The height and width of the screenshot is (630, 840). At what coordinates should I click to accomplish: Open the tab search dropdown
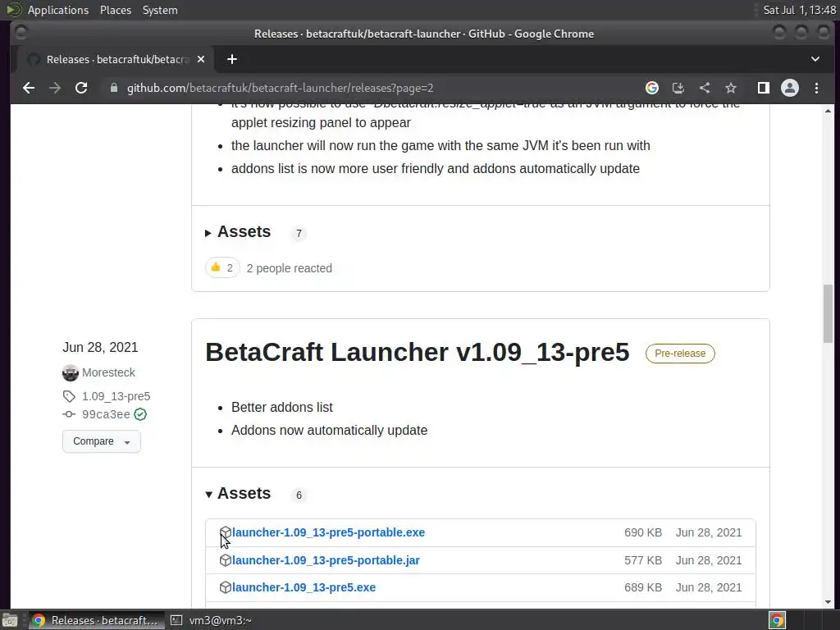pyautogui.click(x=815, y=59)
